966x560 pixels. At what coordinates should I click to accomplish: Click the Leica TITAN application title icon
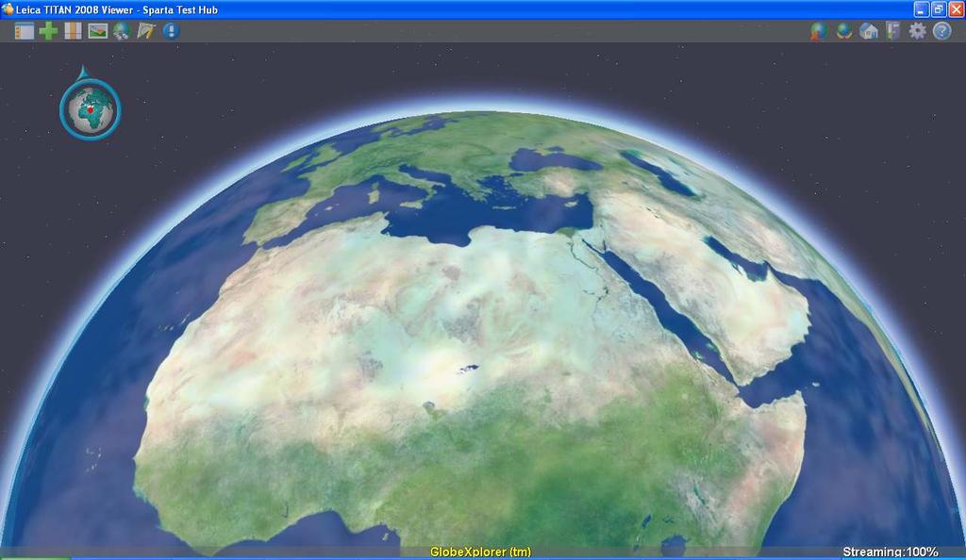point(8,9)
